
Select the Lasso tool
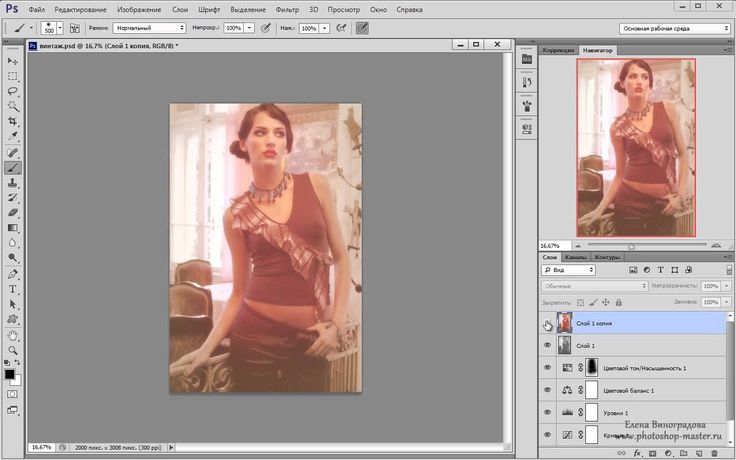click(x=13, y=90)
